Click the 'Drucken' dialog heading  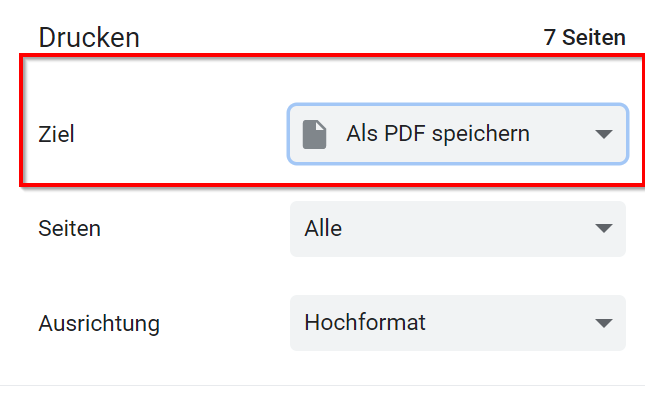coord(89,38)
